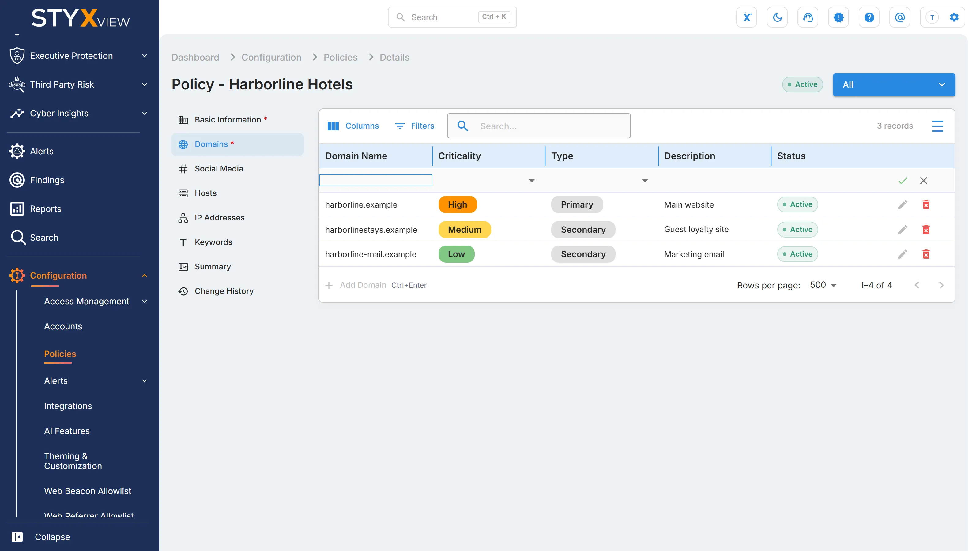Screen dimensions: 980x551
Task: Toggle dark mode moon icon
Action: click(777, 17)
